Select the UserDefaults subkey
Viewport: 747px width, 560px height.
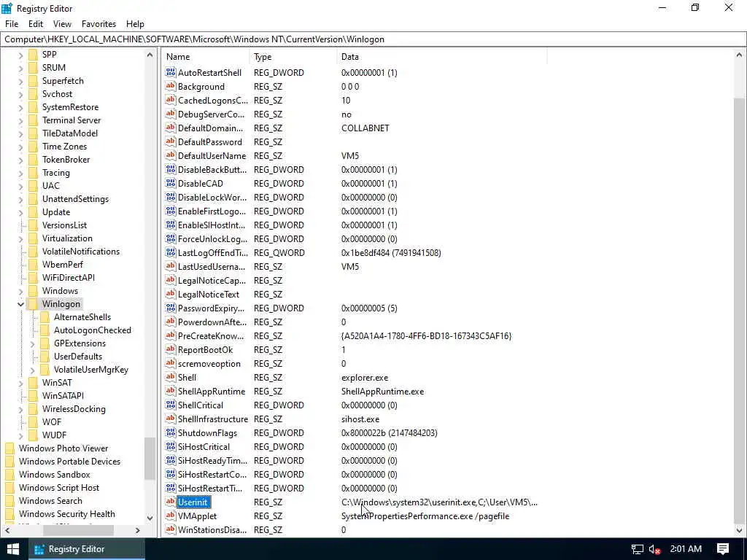77,356
